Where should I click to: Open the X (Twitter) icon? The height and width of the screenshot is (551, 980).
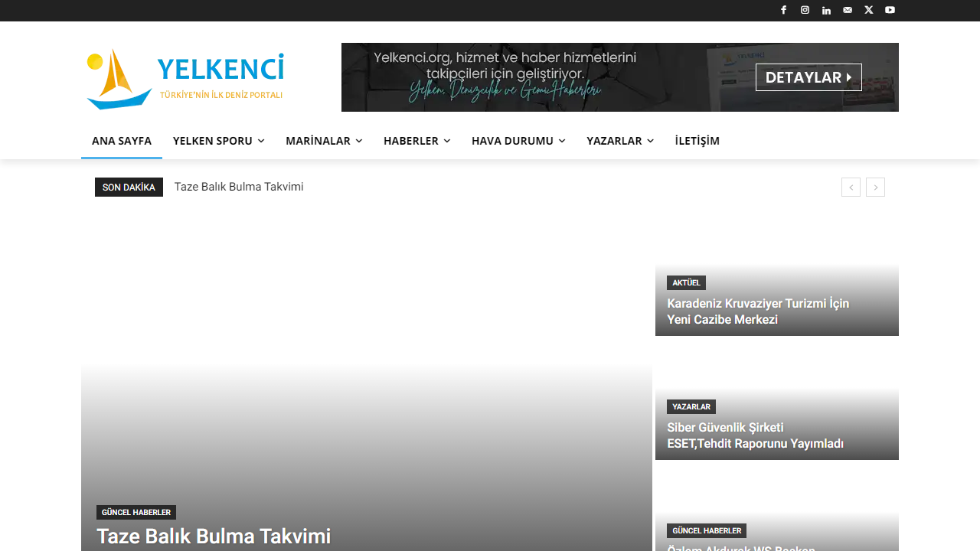[x=868, y=10]
